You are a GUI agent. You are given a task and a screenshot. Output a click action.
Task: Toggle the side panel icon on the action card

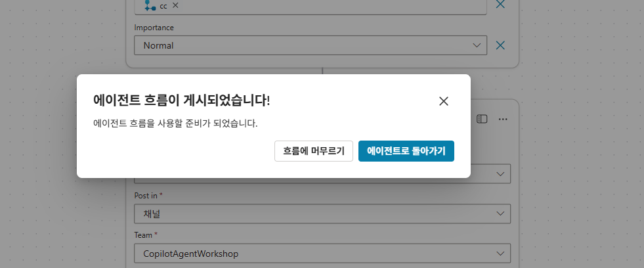pyautogui.click(x=482, y=119)
